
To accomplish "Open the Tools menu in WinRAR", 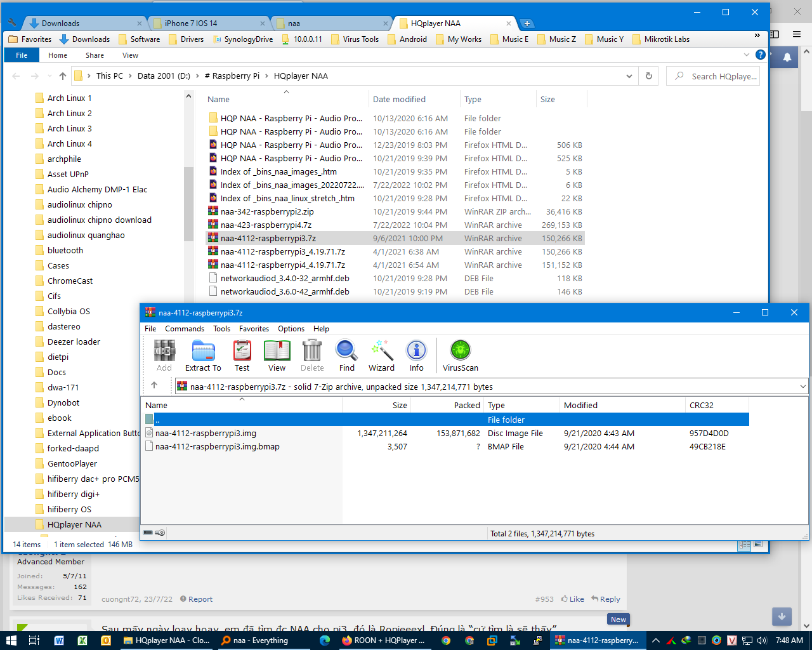I will point(221,328).
